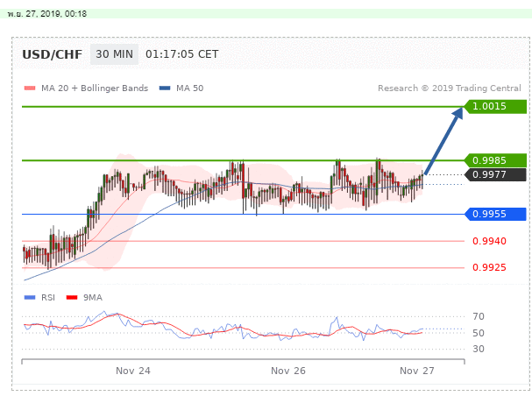
Task: Click the RSI 70 axis value
Action: 479,316
